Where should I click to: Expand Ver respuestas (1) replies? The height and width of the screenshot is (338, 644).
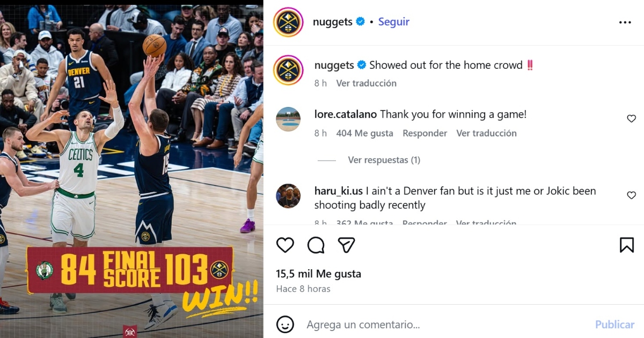coord(384,160)
